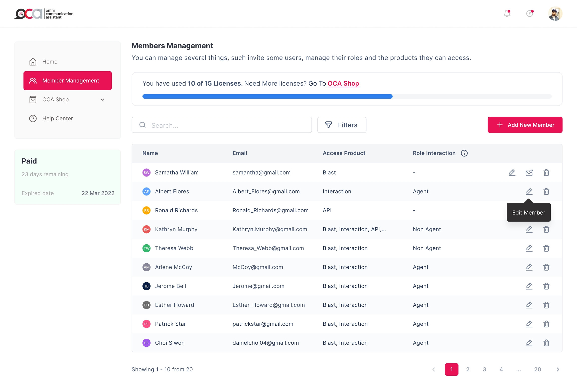Edit Kathryn Murphy's member details

pyautogui.click(x=529, y=229)
